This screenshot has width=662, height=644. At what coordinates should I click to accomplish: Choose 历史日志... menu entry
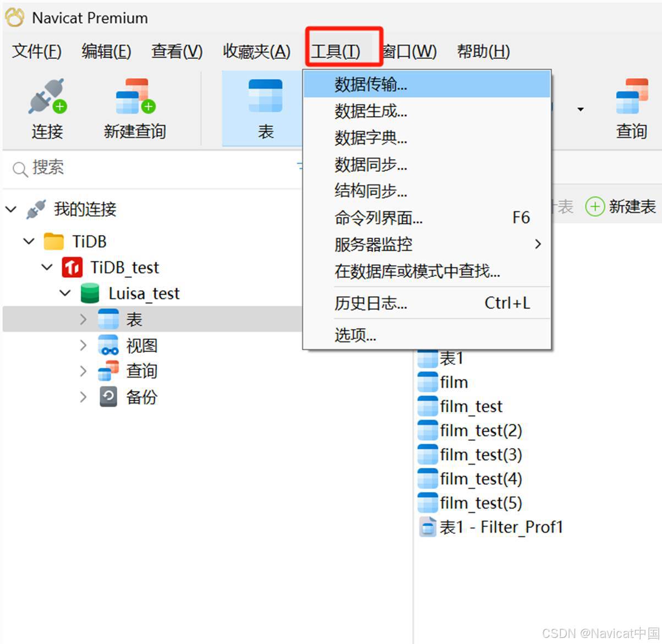pyautogui.click(x=427, y=303)
